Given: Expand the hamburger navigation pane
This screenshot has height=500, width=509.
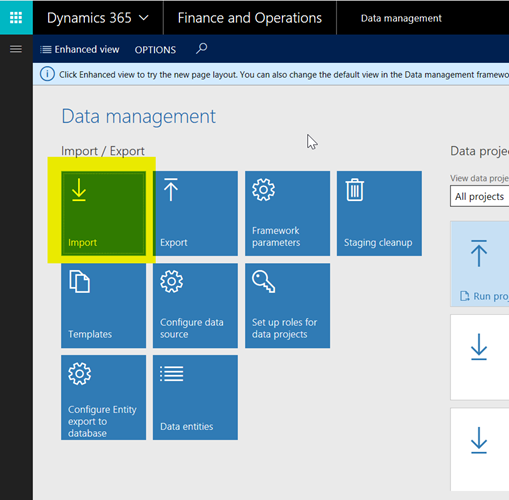Looking at the screenshot, I should click(16, 49).
